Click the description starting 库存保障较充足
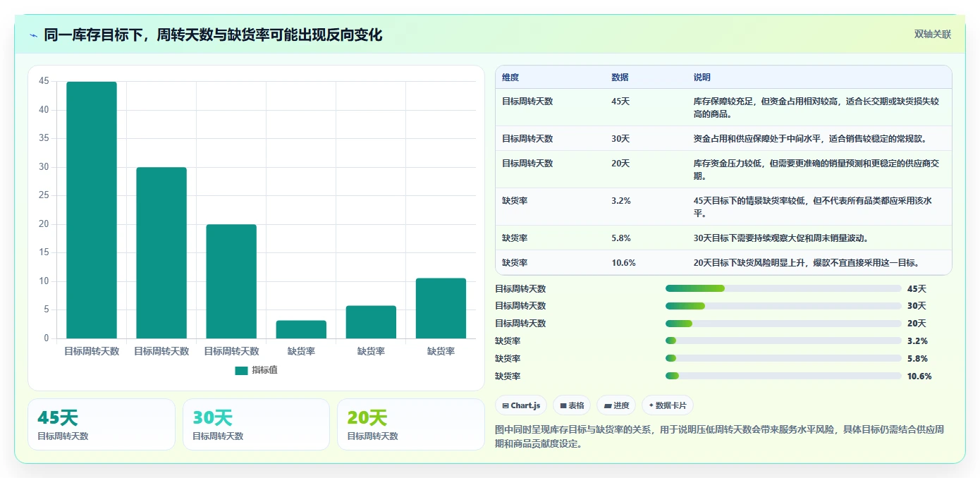 [x=816, y=108]
